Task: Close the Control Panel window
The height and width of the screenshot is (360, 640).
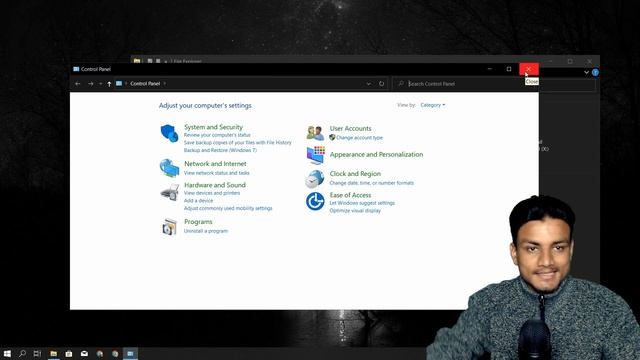Action: pos(529,69)
